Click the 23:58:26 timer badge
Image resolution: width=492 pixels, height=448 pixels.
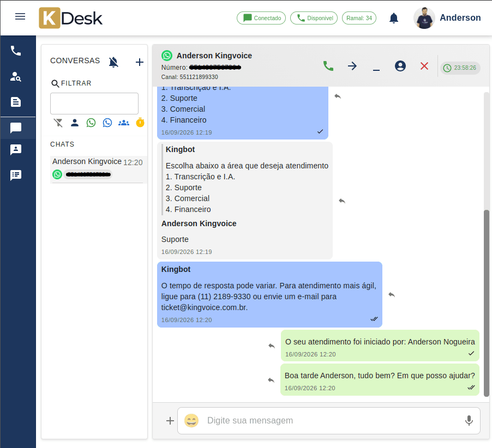pos(460,68)
